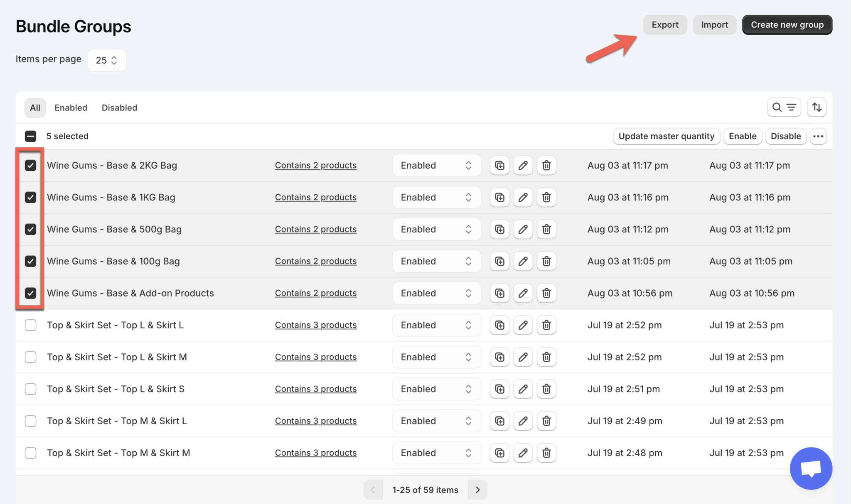
Task: Click the sort order icon
Action: point(817,107)
